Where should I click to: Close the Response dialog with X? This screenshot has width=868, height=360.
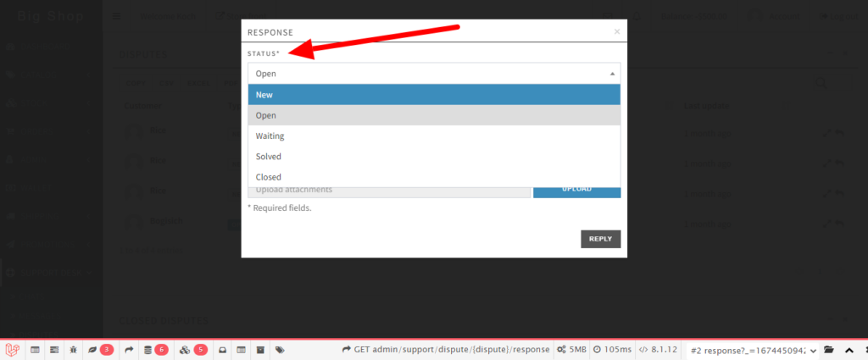[x=617, y=31]
